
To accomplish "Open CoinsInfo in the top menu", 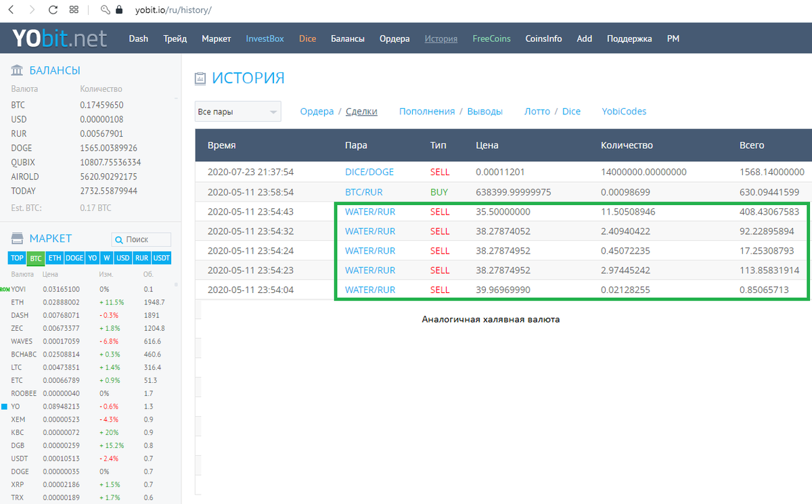I will (x=543, y=39).
